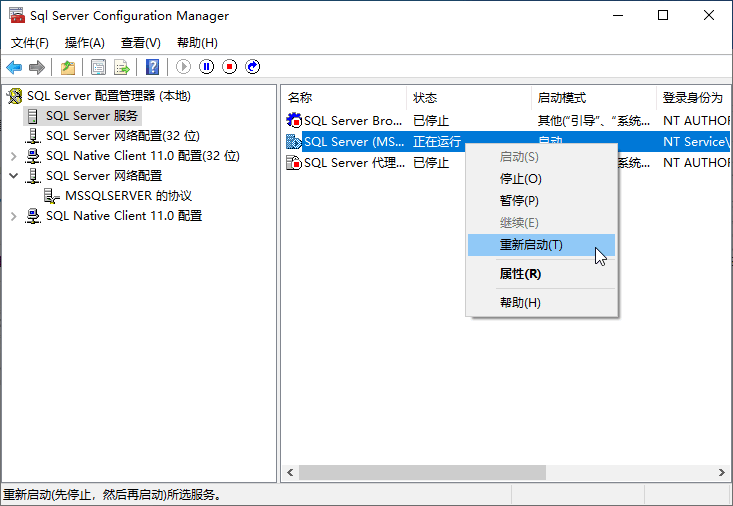Expand SQL Native Client 11.0 配置(32 位) node
The image size is (733, 506).
pos(14,156)
